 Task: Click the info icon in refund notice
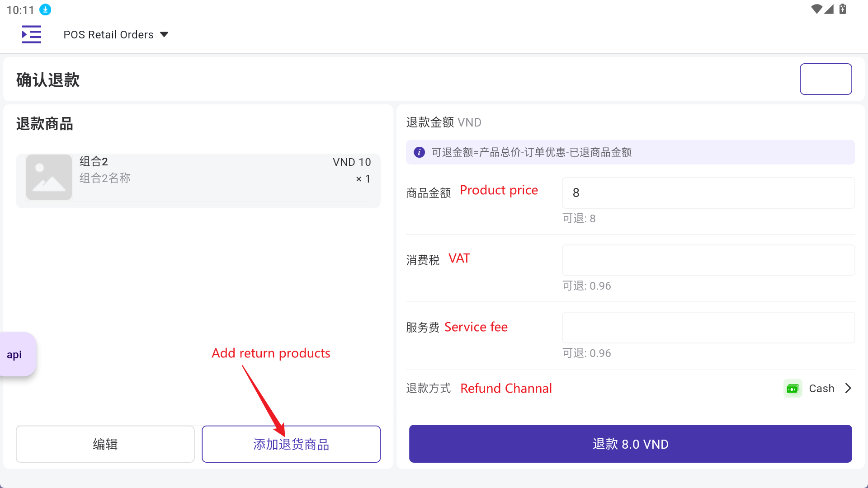point(419,152)
